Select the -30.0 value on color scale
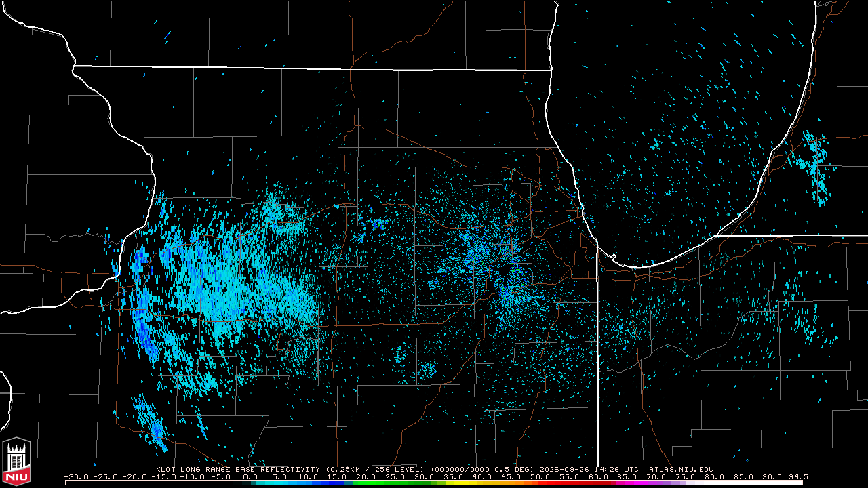 point(77,476)
